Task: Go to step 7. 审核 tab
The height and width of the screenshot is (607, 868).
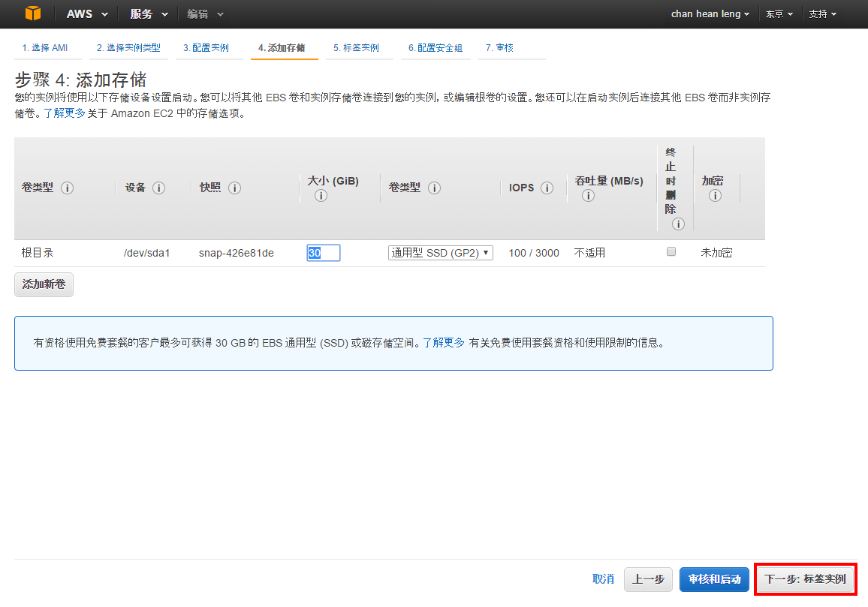Action: [499, 47]
